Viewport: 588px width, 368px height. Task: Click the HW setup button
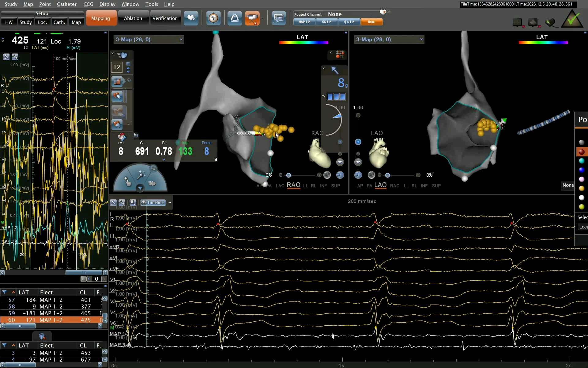click(x=9, y=22)
